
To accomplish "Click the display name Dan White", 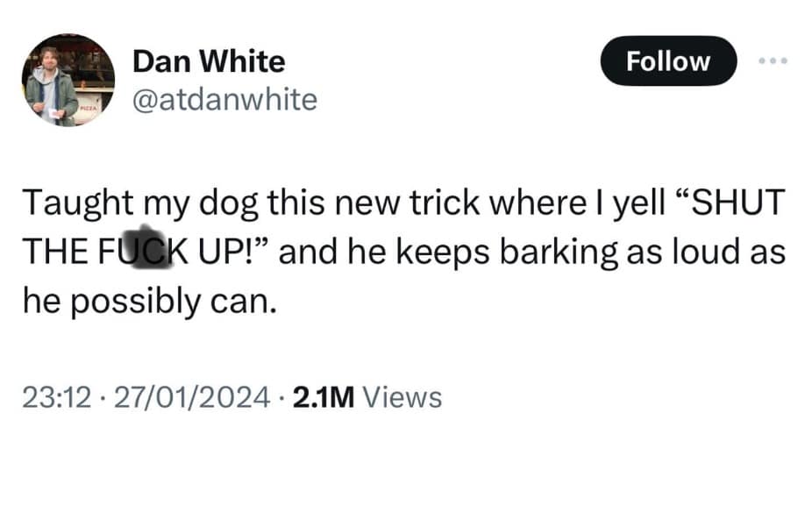I will [209, 61].
